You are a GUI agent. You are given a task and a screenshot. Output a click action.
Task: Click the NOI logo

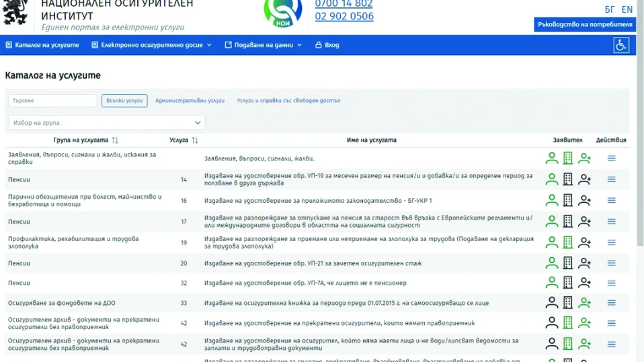[282, 12]
